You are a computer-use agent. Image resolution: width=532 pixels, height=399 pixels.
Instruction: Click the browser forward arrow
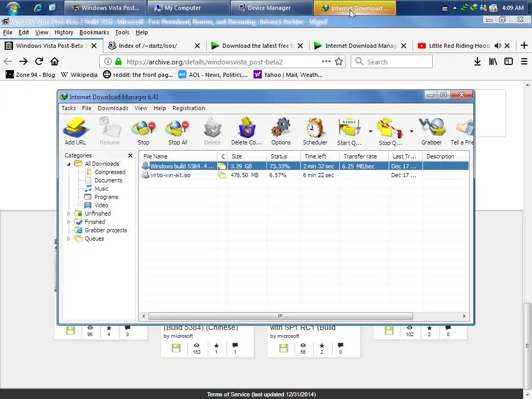click(23, 61)
